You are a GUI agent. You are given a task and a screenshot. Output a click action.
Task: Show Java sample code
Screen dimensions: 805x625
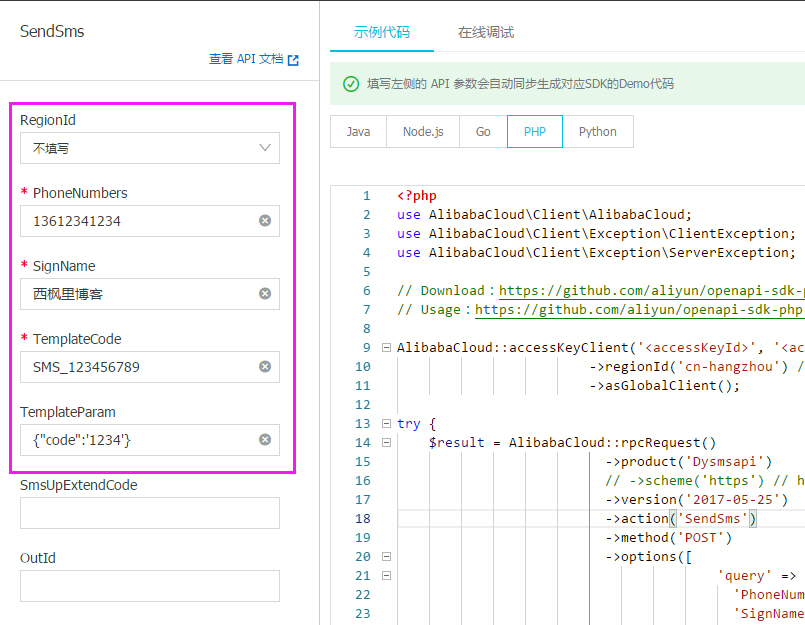358,132
